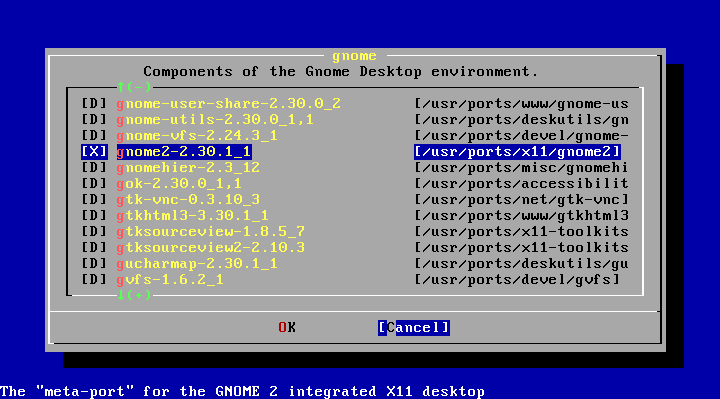Toggle checkbox for gnomehier-2.3_12
This screenshot has width=720, height=399.
(94, 168)
